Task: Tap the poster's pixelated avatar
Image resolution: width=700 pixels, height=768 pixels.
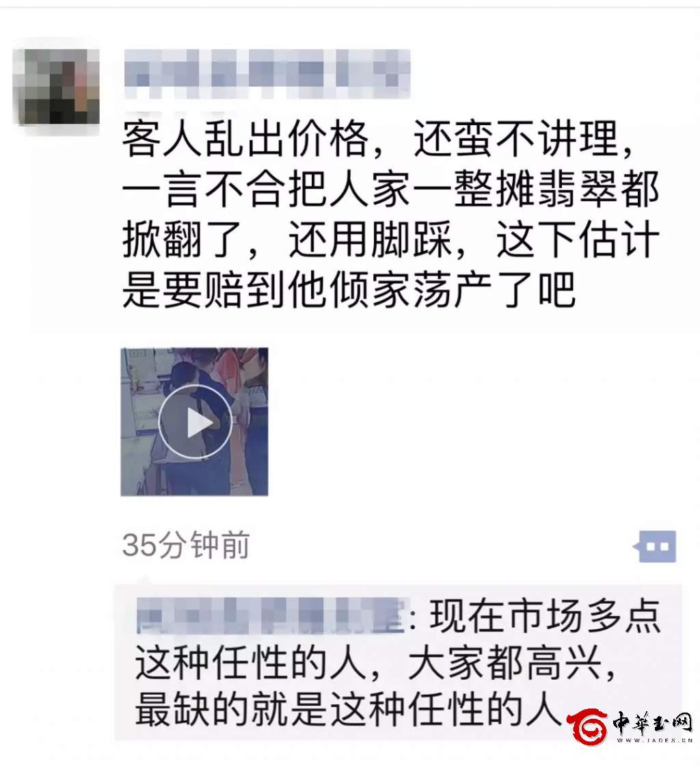Action: tap(56, 86)
